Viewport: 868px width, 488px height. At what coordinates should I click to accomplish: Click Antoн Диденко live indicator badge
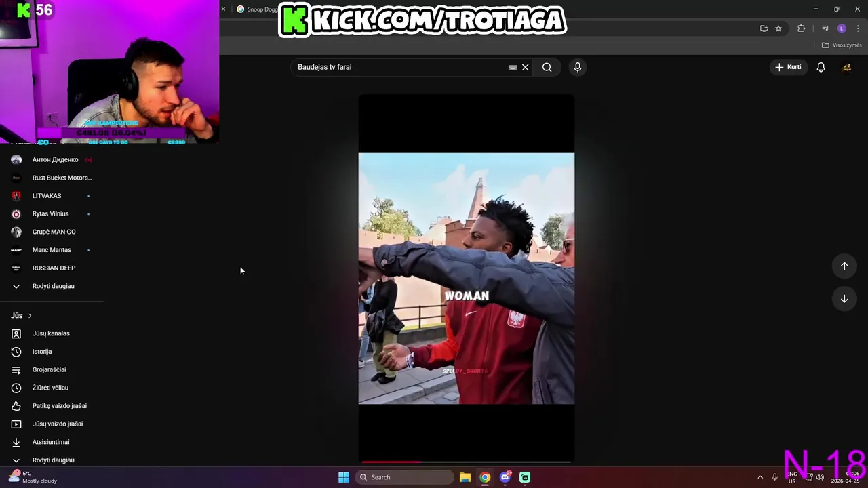[88, 160]
